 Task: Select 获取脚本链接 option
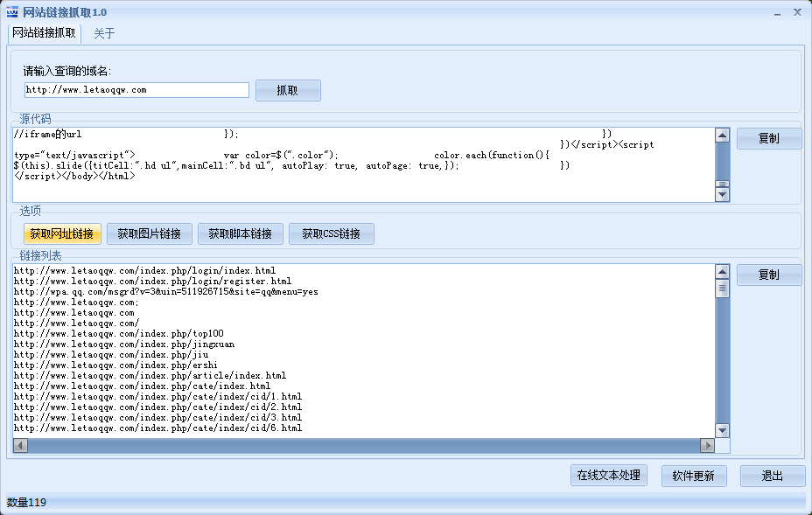[241, 234]
